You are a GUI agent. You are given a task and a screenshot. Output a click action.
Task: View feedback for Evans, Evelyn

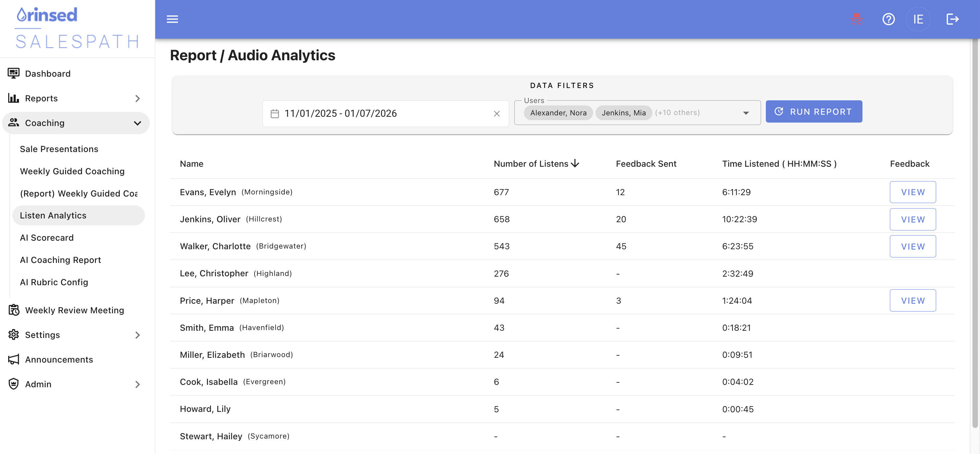pyautogui.click(x=912, y=192)
